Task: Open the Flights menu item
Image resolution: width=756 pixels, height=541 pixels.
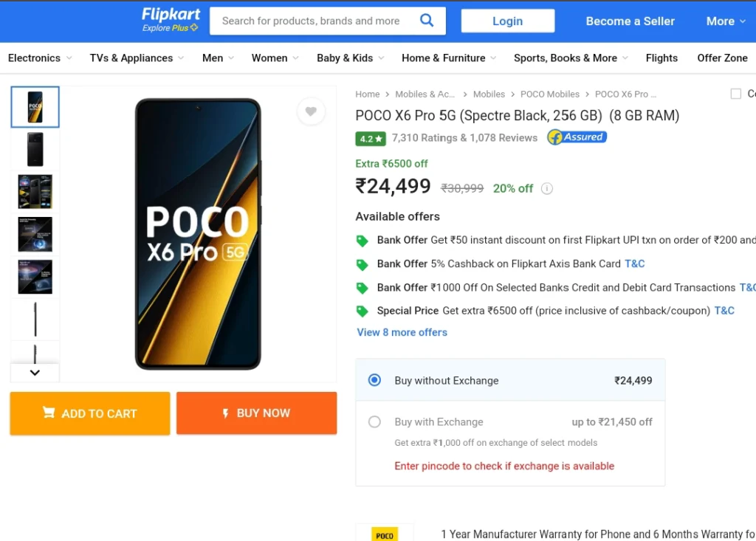Action: coord(661,58)
